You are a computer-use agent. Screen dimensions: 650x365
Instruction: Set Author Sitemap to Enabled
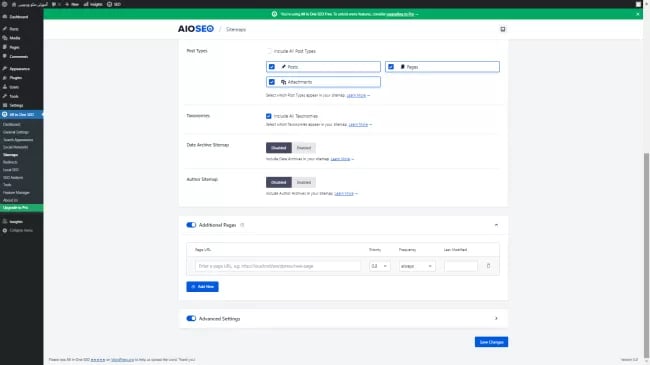303,182
